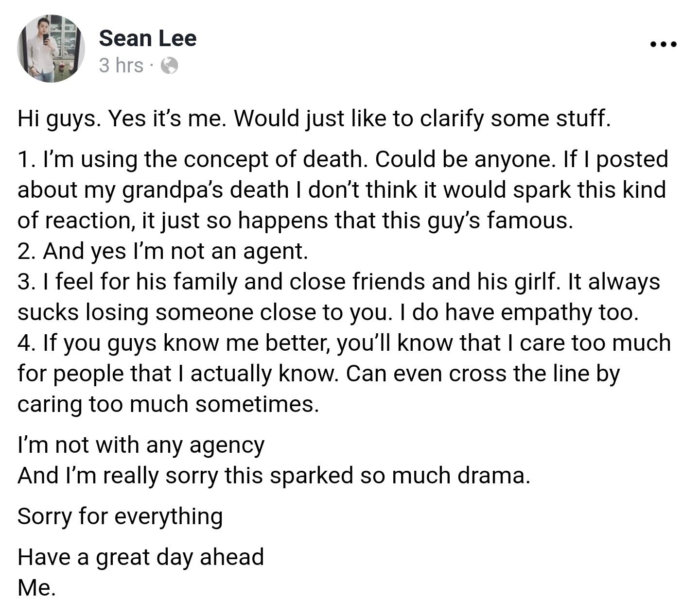Image resolution: width=700 pixels, height=616 pixels.
Task: Click the 'Have a great day ahead' line
Action: coord(140,558)
